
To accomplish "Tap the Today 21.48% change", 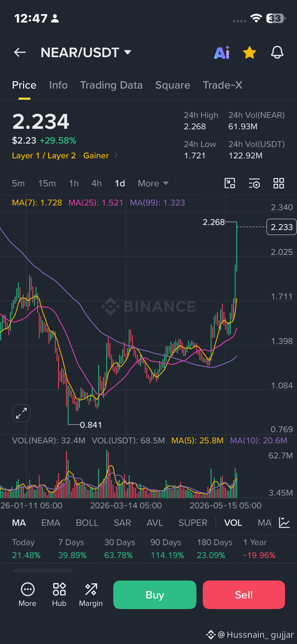I will click(26, 549).
